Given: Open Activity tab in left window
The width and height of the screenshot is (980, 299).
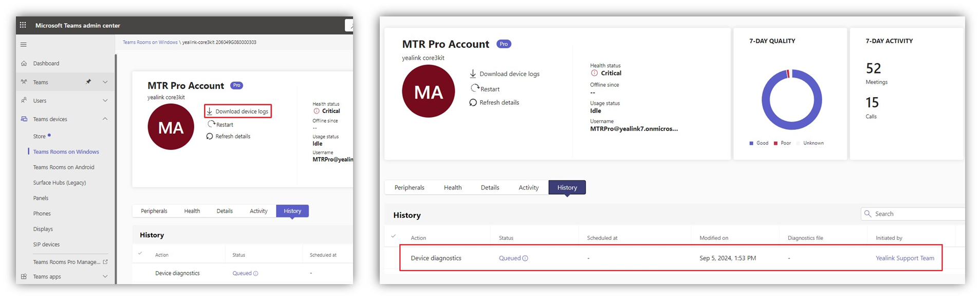Looking at the screenshot, I should coord(258,211).
